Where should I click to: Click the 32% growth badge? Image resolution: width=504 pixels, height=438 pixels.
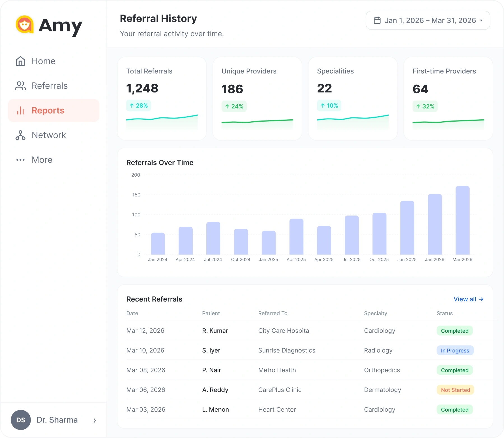425,106
